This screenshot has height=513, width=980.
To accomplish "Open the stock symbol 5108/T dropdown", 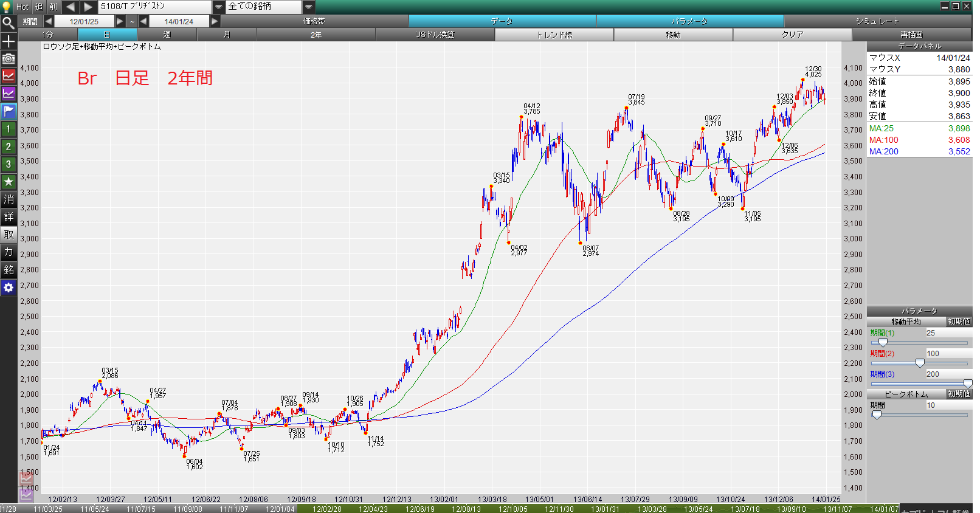I will coord(219,7).
